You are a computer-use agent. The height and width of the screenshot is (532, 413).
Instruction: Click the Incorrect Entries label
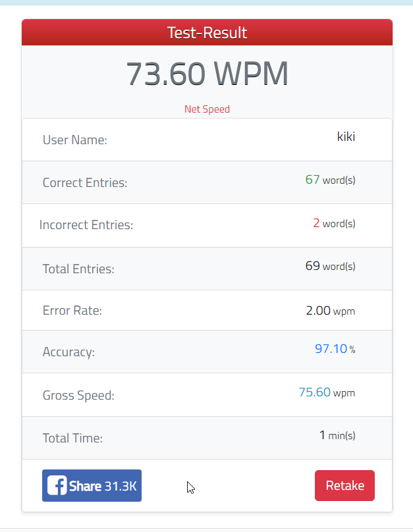click(86, 225)
